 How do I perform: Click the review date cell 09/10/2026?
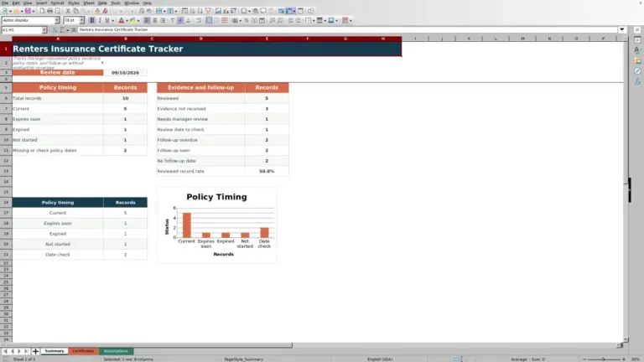[125, 73]
